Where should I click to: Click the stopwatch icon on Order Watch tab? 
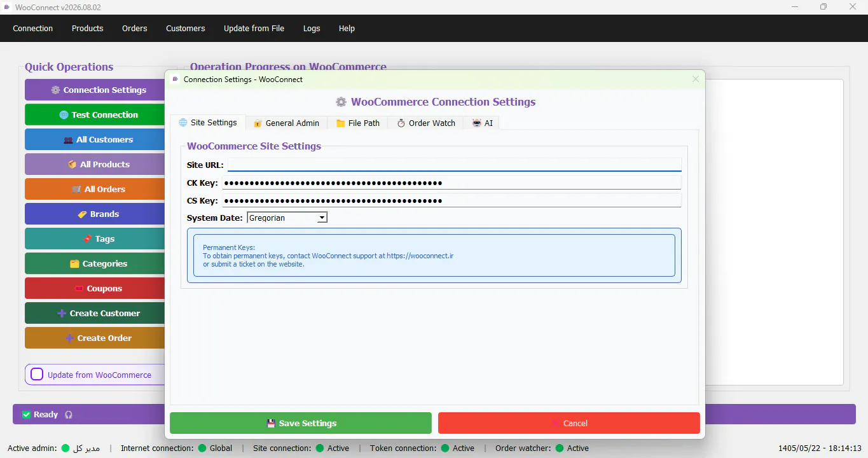pos(401,123)
